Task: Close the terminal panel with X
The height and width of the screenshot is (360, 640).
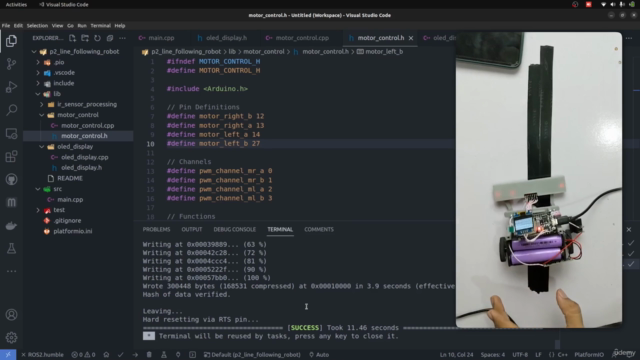Action: 629,229
